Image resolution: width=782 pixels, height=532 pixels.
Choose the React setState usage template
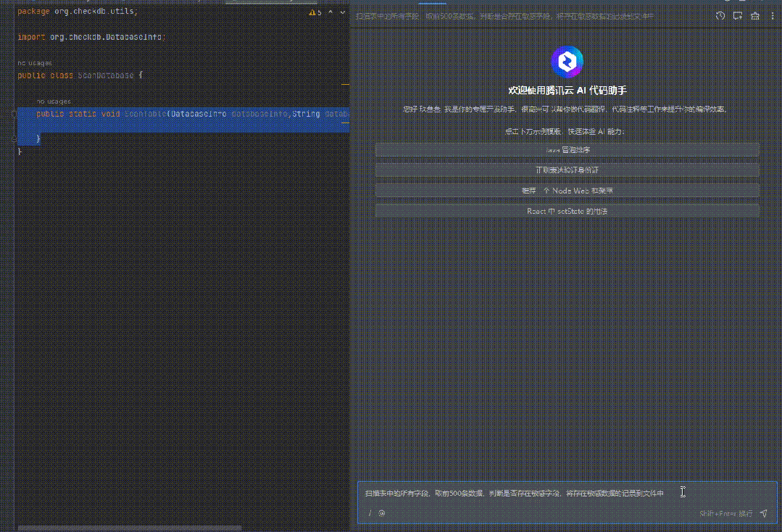[x=567, y=212]
